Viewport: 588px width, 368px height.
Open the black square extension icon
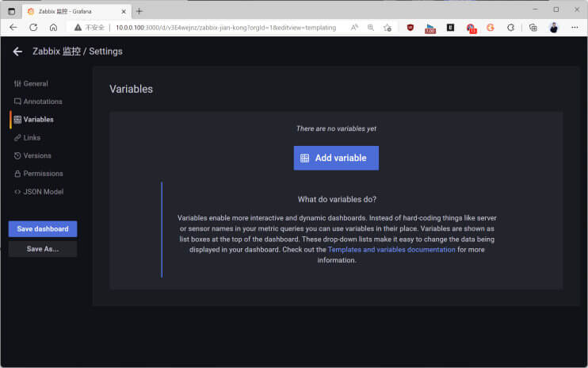pyautogui.click(x=450, y=28)
